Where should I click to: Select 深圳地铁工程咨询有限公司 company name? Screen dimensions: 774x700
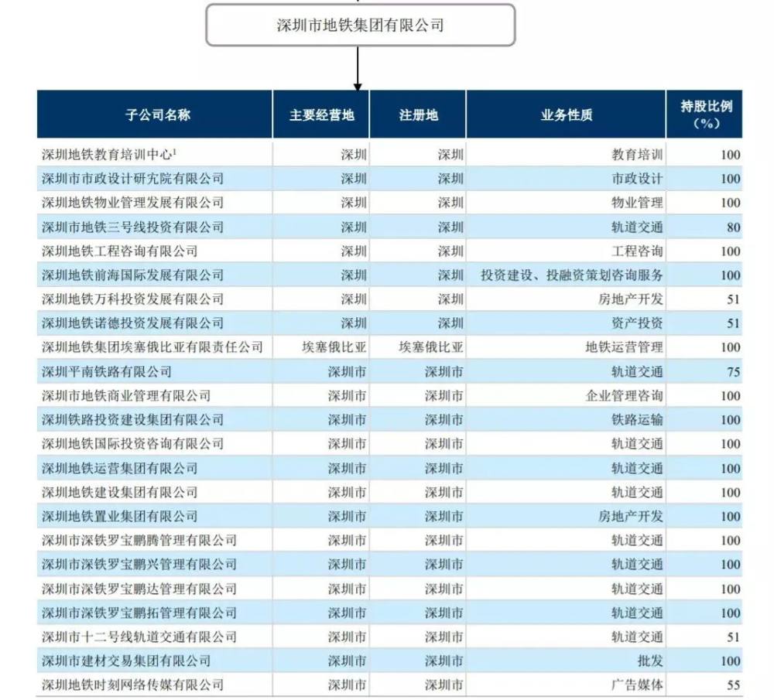(119, 251)
